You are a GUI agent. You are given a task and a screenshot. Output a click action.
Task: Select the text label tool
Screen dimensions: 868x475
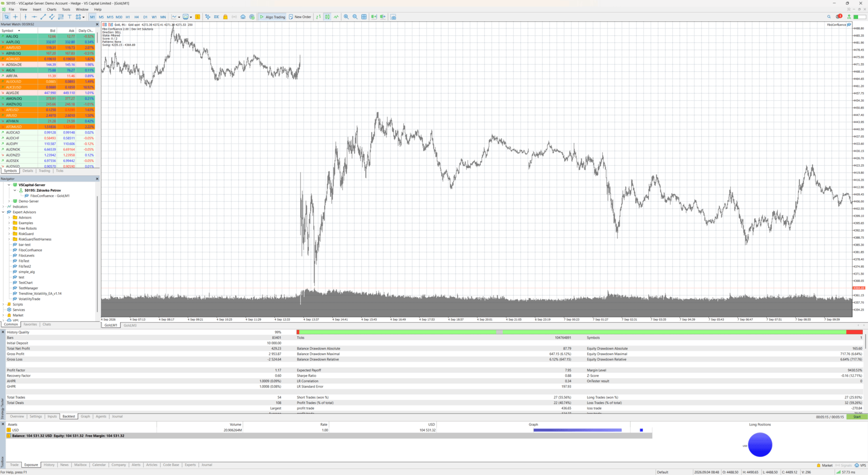pyautogui.click(x=70, y=17)
